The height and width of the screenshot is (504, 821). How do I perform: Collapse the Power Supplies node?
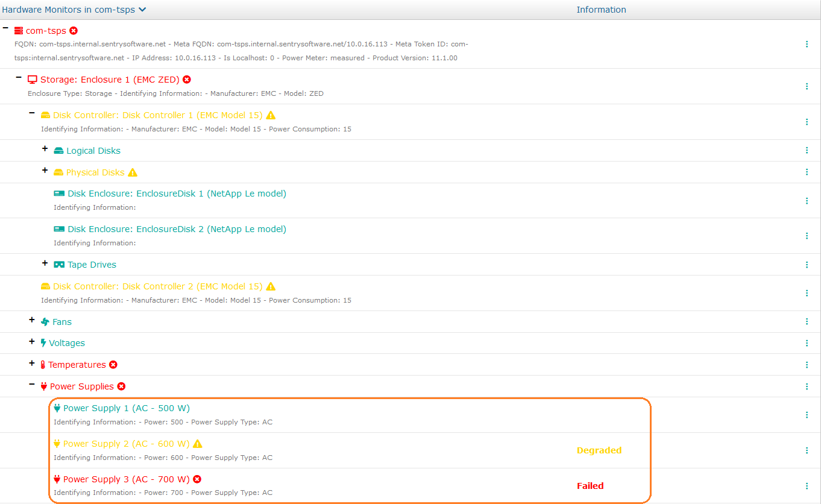click(x=32, y=384)
